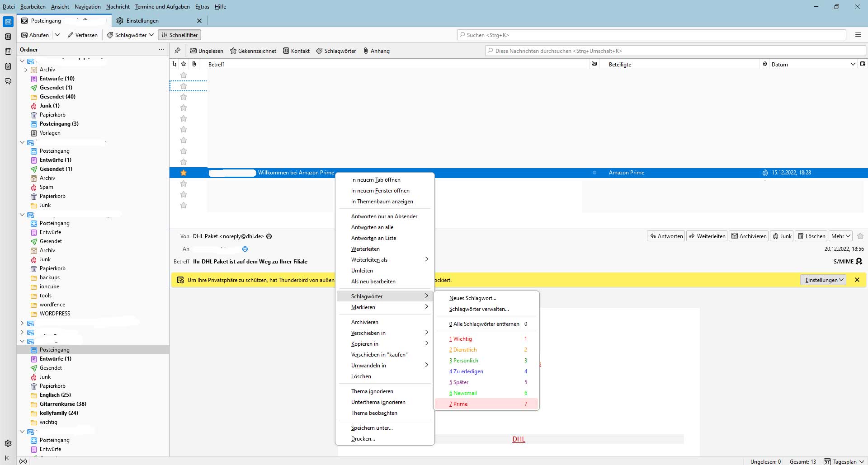This screenshot has height=465, width=868.
Task: Open the Mehr dropdown in message header
Action: (841, 236)
